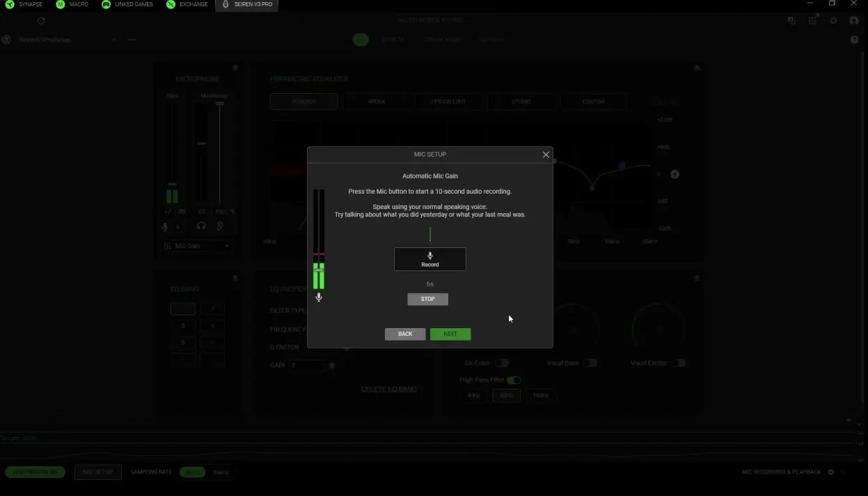Click the profile icon left of SeirenV3ProSetup
The width and height of the screenshot is (868, 496).
(x=6, y=40)
